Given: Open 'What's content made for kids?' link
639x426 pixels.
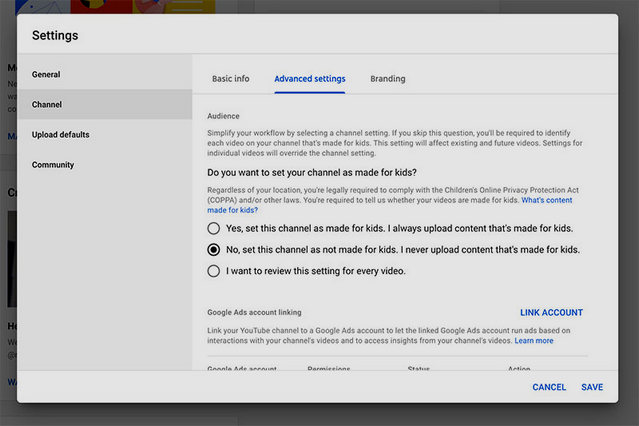Looking at the screenshot, I should [x=546, y=200].
